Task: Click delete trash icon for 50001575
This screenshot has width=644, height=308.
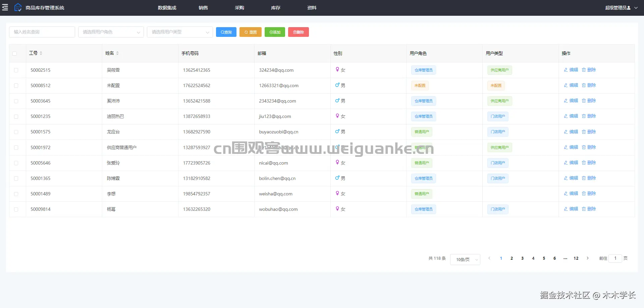Action: point(584,132)
